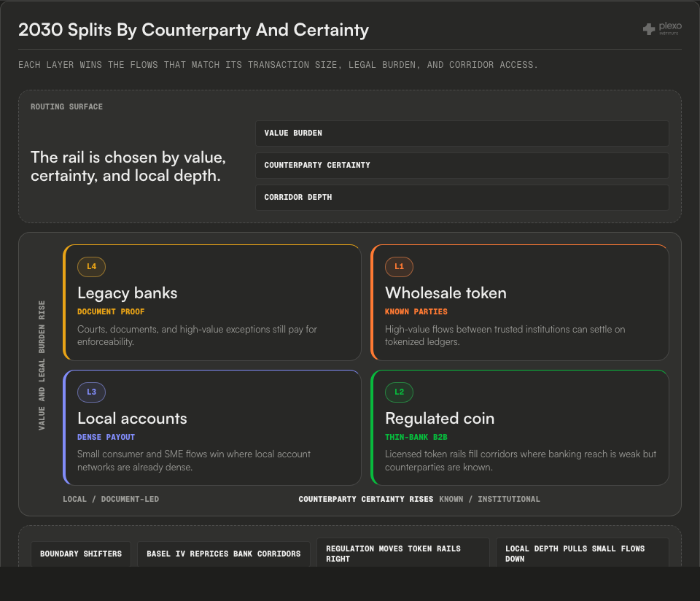The width and height of the screenshot is (700, 601).
Task: Click the Boundary Shifters chip
Action: coord(81,554)
